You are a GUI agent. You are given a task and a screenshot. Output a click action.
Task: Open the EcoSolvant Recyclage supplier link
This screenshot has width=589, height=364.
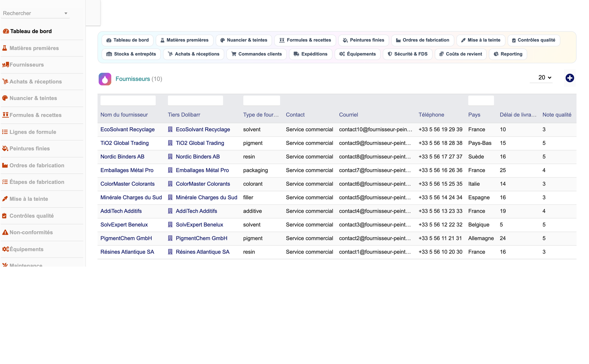(x=127, y=129)
